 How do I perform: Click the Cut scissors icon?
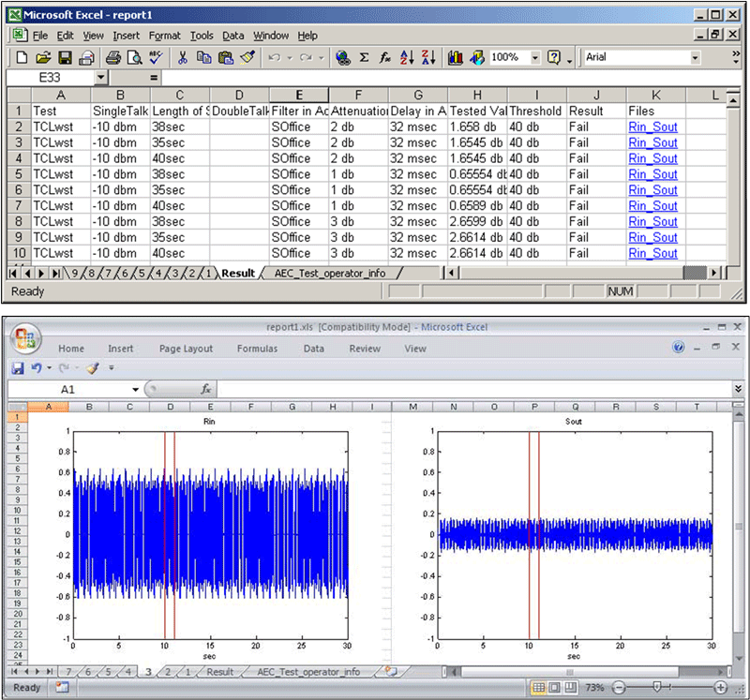tap(182, 58)
